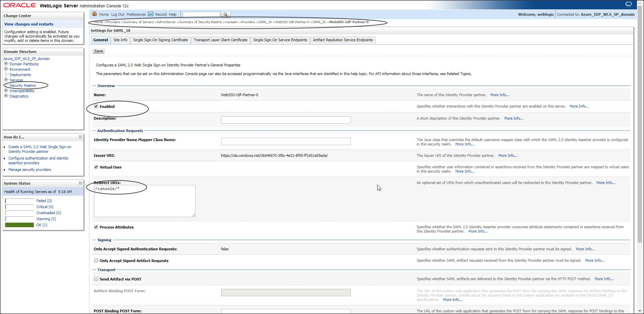Click Summary of Servers breadcrumb
Image resolution: width=644 pixels, height=314 pixels.
pos(139,22)
